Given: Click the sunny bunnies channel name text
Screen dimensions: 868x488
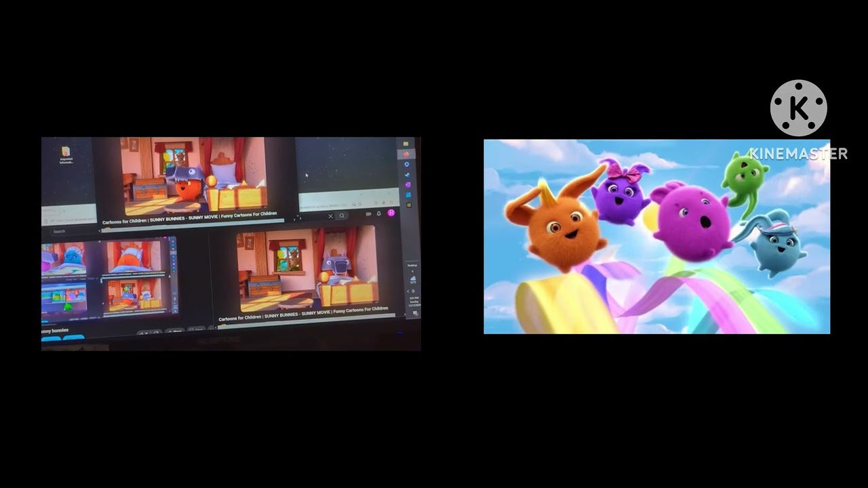Looking at the screenshot, I should tap(55, 331).
